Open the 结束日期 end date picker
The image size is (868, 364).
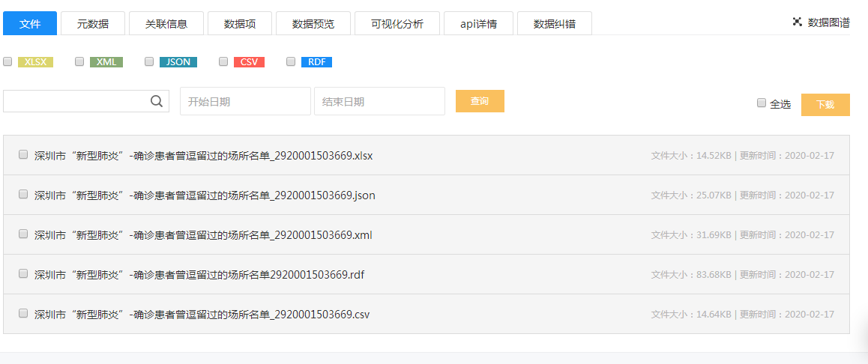pyautogui.click(x=379, y=101)
